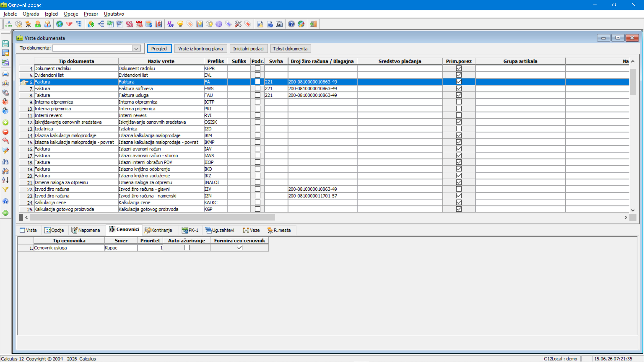Open the Tip dokumenta dropdown arrow
The height and width of the screenshot is (362, 644).
click(136, 48)
